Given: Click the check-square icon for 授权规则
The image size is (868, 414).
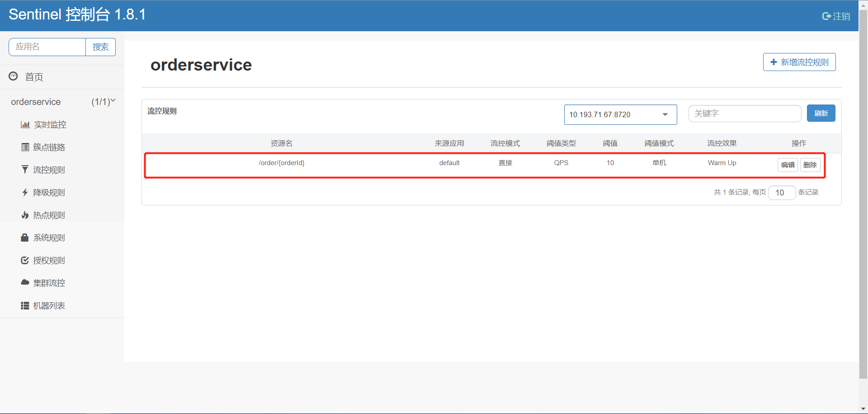Looking at the screenshot, I should coord(25,260).
